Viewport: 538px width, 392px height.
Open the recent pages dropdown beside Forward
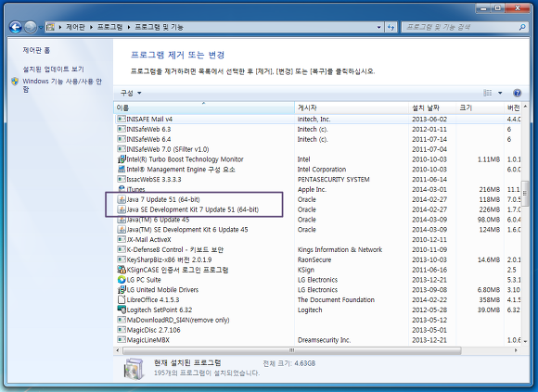[41, 28]
